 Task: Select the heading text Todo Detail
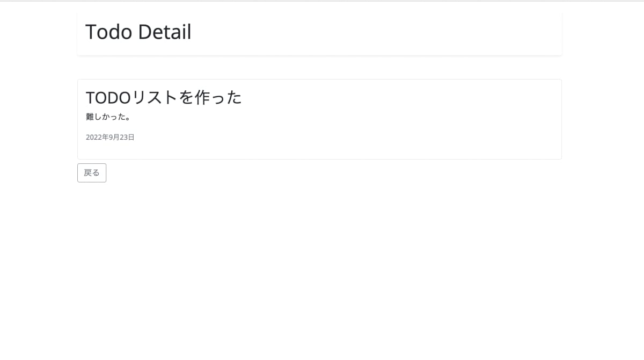point(138,31)
